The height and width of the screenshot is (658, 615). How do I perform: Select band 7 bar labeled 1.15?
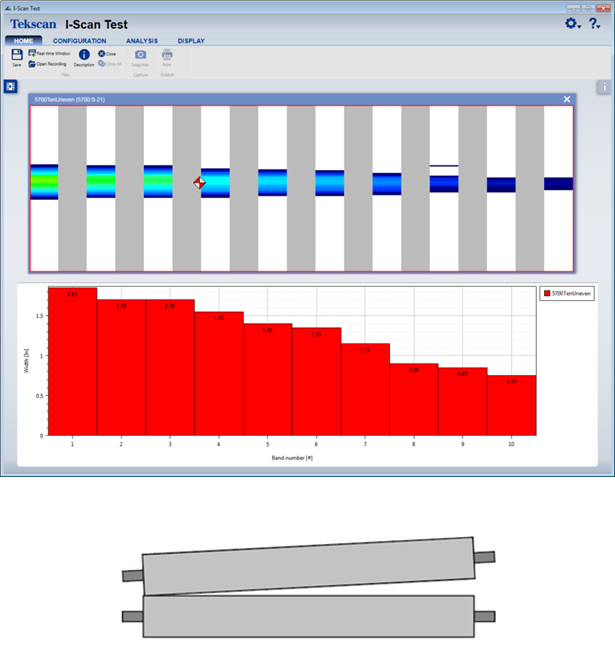click(x=365, y=389)
